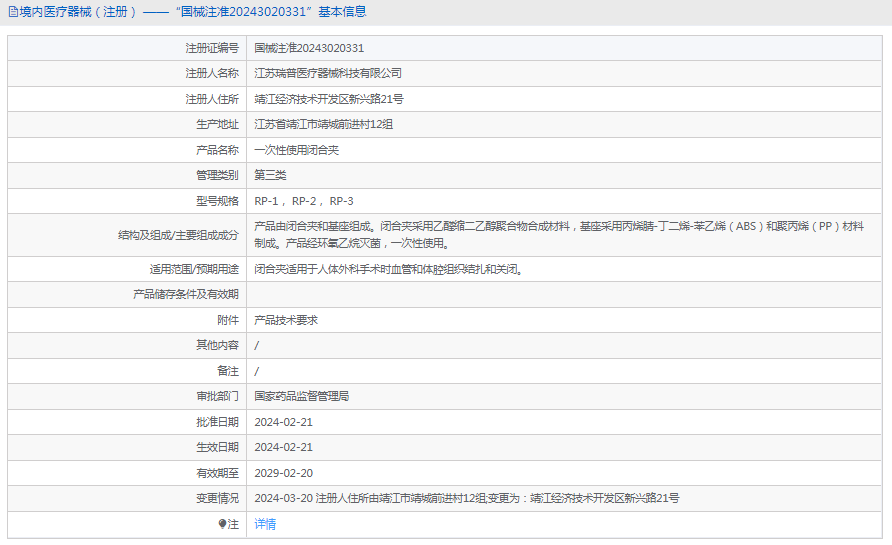This screenshot has height=545, width=892.
Task: Click the 变更情况 label
Action: tap(217, 498)
